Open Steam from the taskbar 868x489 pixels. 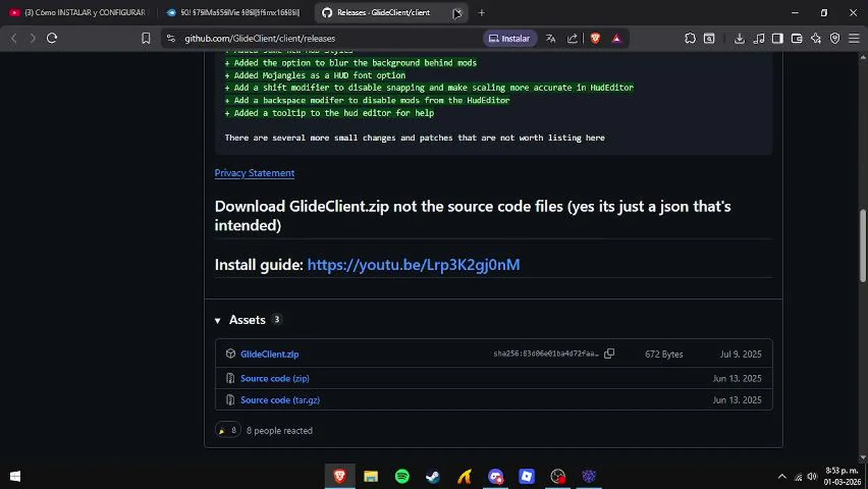[433, 476]
